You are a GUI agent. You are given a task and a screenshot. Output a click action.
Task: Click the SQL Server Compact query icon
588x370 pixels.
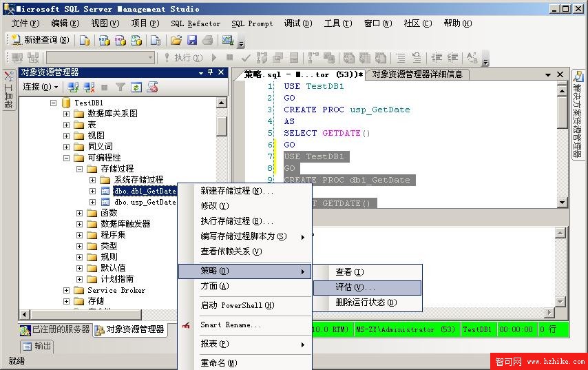tap(155, 40)
